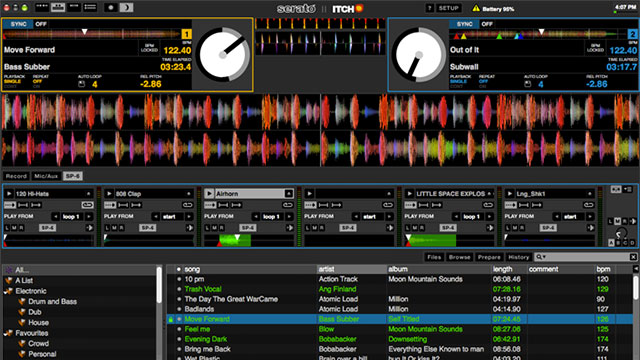Toggle repeat loop icon on Airhorn slot
This screenshot has height=360, width=640.
point(287,205)
